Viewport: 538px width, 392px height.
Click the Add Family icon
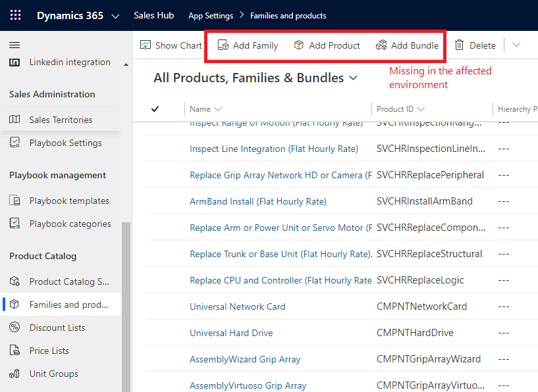(223, 45)
